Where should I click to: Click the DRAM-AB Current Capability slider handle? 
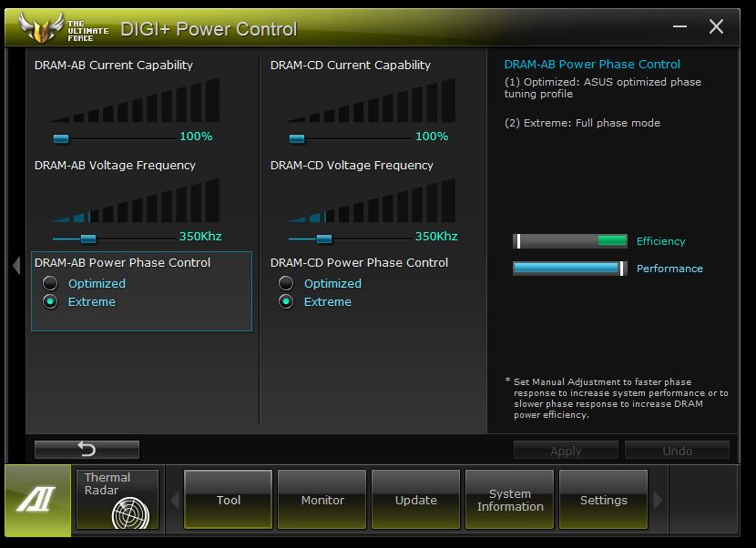(61, 138)
